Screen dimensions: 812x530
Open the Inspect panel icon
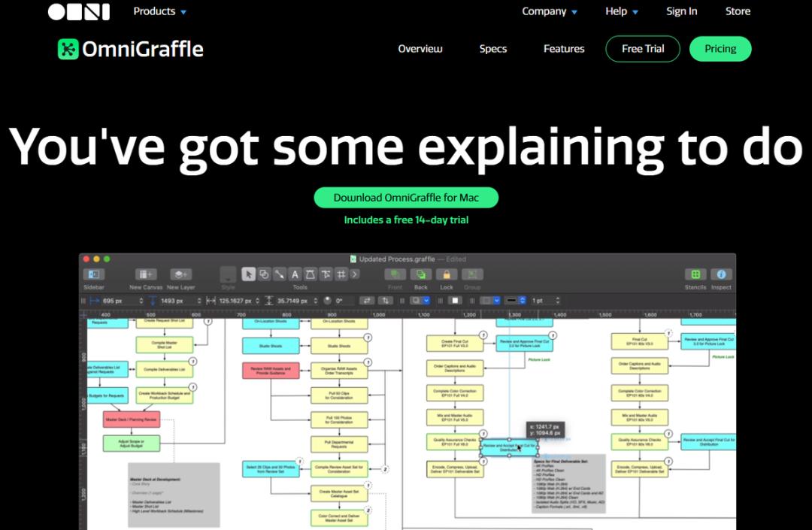click(721, 274)
